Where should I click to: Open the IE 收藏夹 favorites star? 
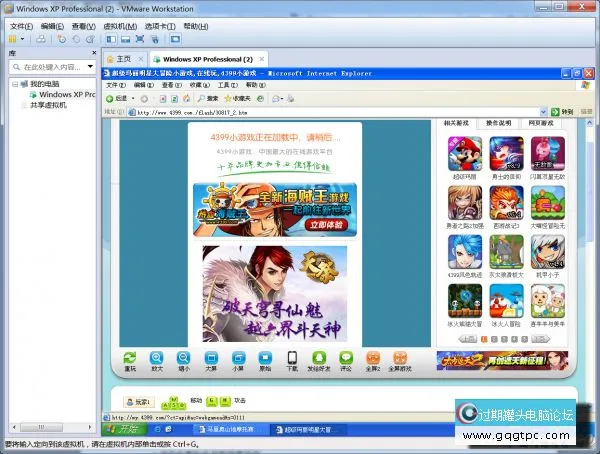[237, 99]
